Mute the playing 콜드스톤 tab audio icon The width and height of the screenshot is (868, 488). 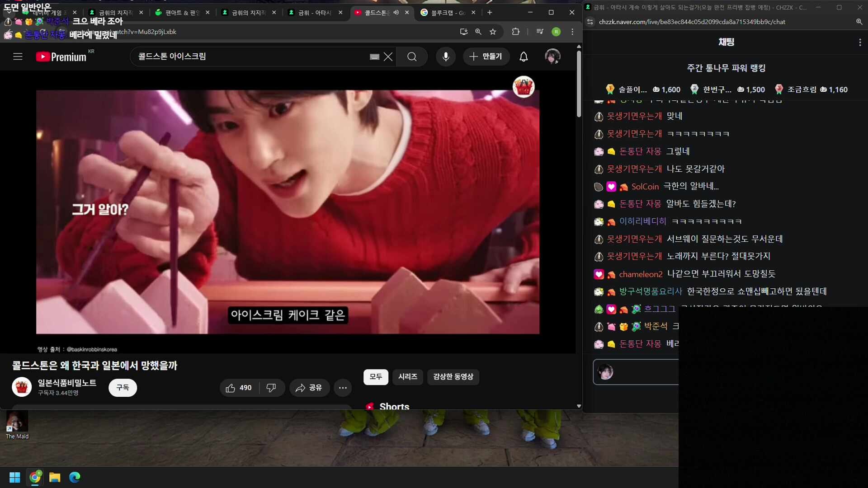coord(396,13)
